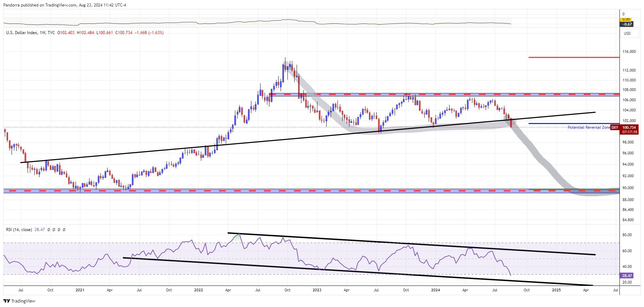644x307 pixels.
Task: Click the RSI axis label 20.00
Action: click(x=627, y=282)
